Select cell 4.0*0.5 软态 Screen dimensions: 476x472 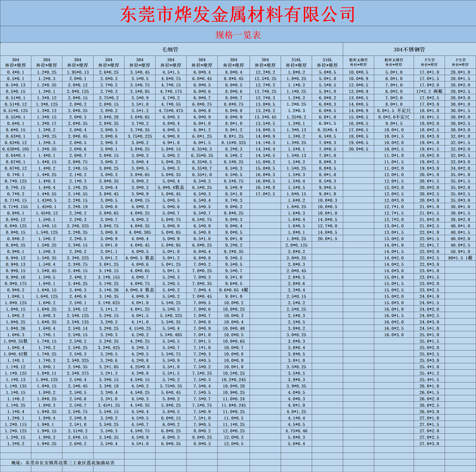140,258
